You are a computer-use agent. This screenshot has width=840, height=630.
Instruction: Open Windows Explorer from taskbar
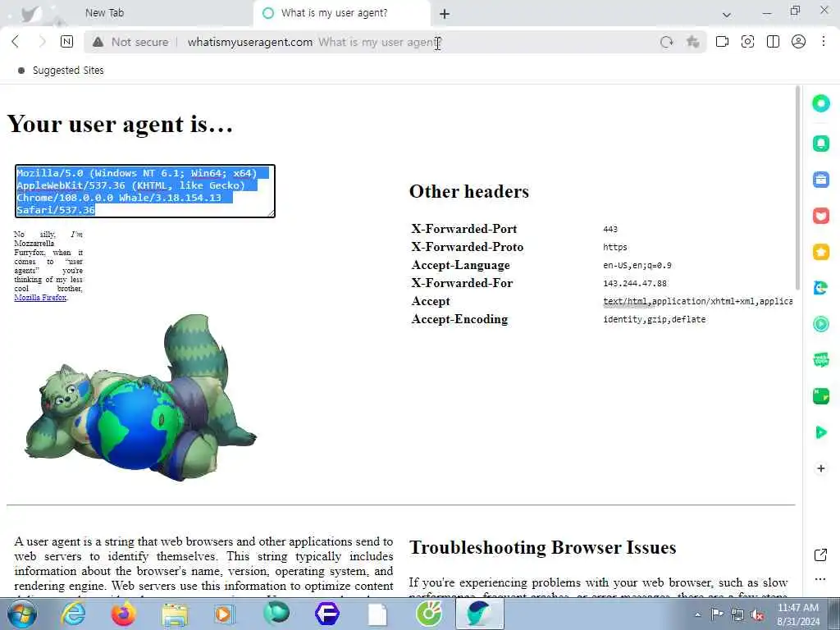tap(175, 615)
